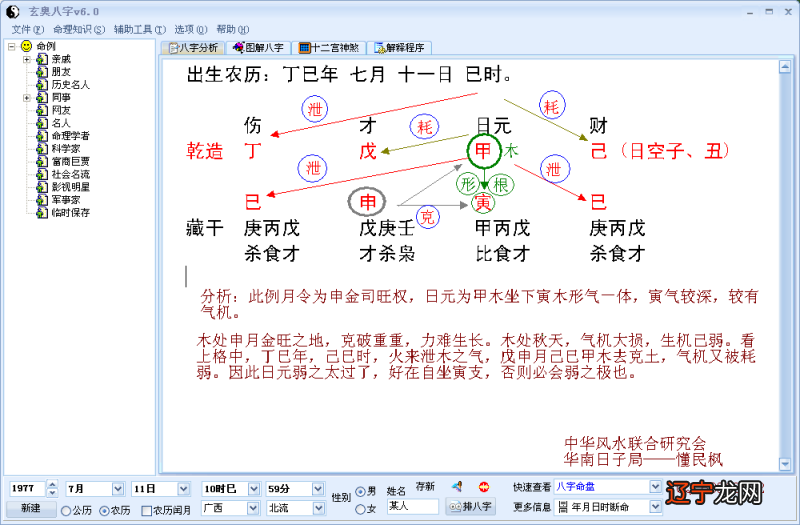This screenshot has width=800, height=525.
Task: Switch to the 八字分析 tab
Action: tap(193, 48)
